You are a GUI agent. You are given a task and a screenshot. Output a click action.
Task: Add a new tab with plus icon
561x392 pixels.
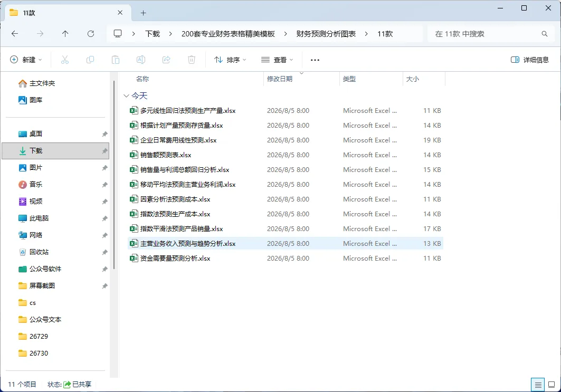click(x=143, y=13)
